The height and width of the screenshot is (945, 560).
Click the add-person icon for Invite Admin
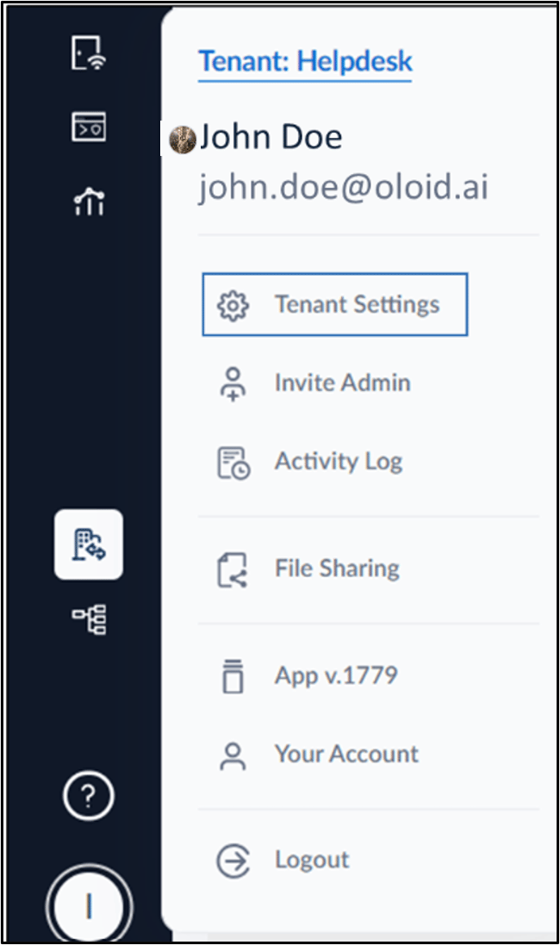233,384
